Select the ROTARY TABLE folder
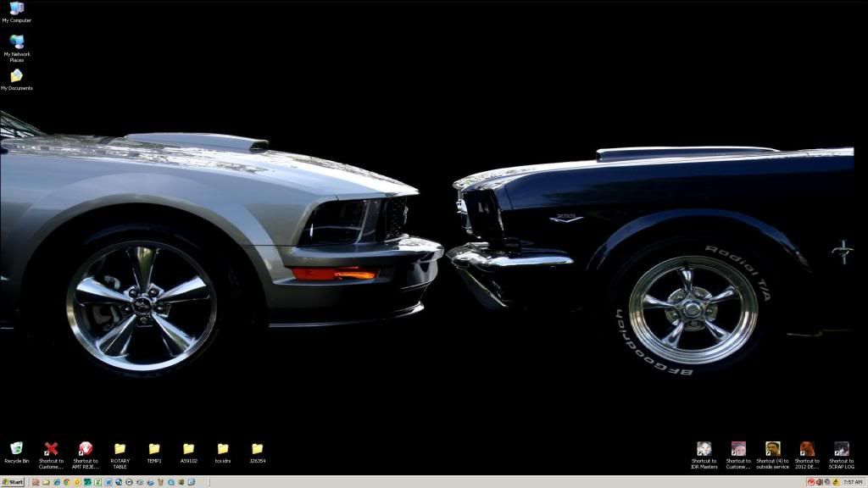The width and height of the screenshot is (868, 488). point(120,455)
